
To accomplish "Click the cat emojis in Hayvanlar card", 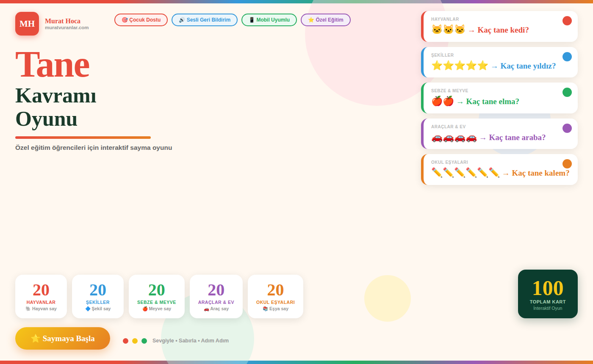I will pos(448,30).
